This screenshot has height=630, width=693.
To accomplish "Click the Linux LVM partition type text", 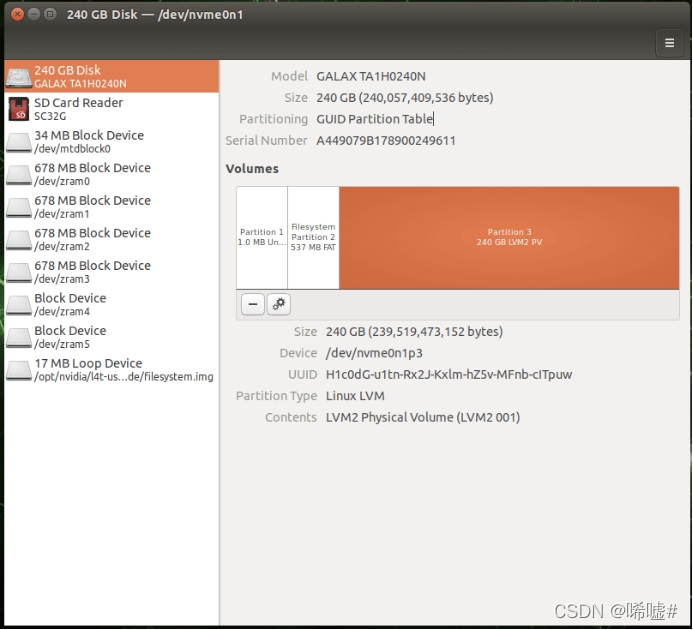I will [x=355, y=396].
